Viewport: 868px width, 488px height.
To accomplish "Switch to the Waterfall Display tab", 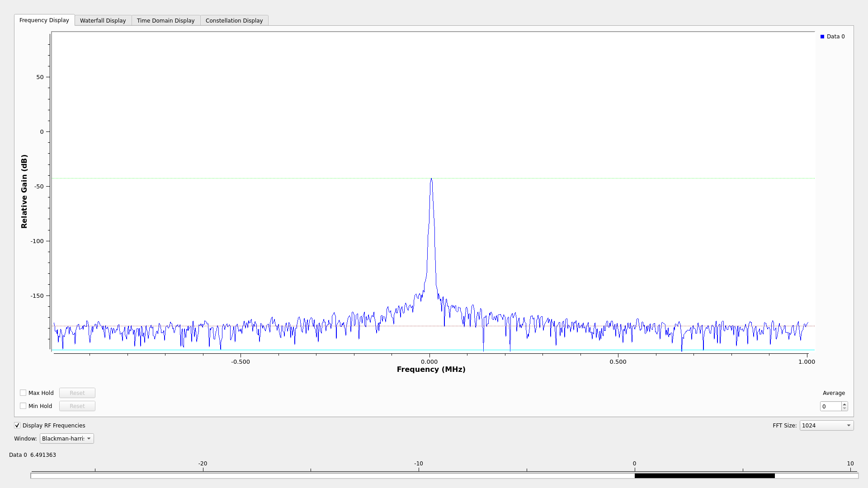I will point(103,20).
